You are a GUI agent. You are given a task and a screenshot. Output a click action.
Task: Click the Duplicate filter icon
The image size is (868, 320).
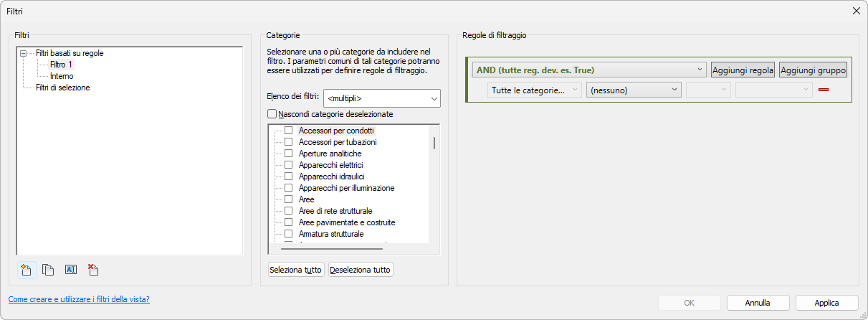(48, 270)
